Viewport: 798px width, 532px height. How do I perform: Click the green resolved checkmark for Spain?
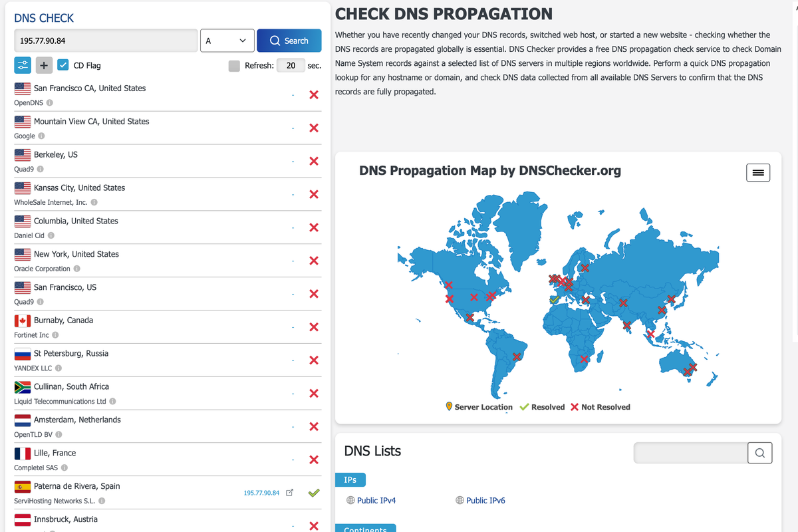(314, 493)
